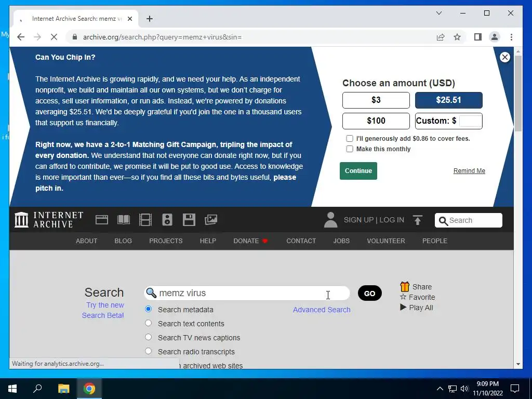Click the share page icon in address bar
532x399 pixels.
(441, 37)
